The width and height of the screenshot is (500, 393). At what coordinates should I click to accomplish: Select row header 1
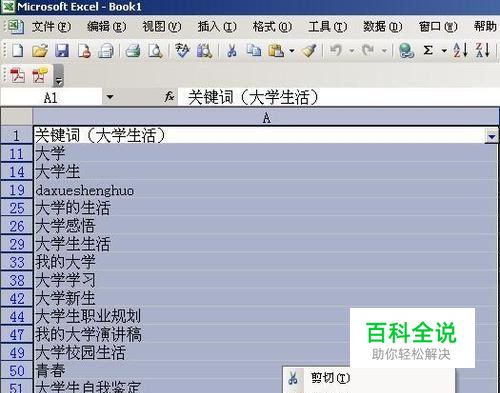tap(16, 135)
